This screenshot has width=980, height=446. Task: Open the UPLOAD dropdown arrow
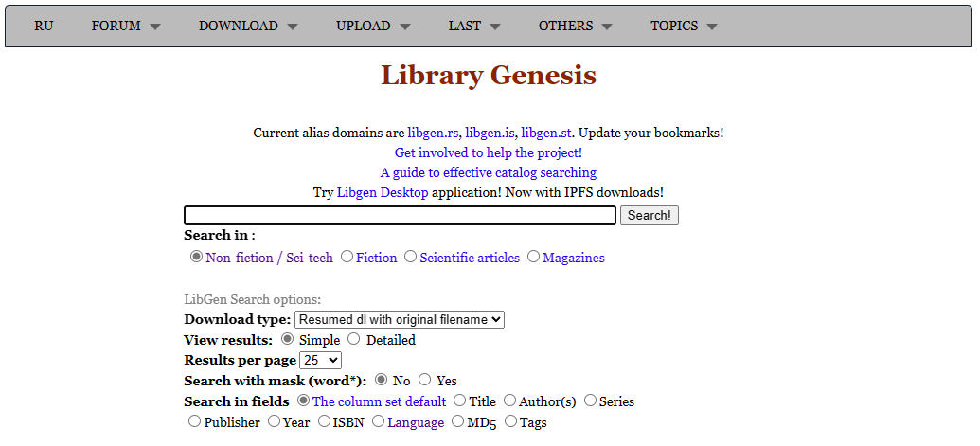point(405,27)
